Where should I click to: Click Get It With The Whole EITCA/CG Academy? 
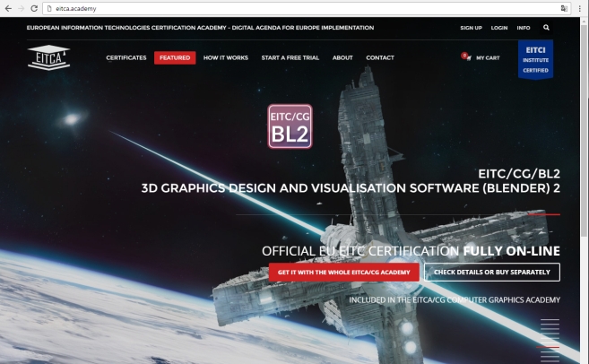pyautogui.click(x=343, y=272)
